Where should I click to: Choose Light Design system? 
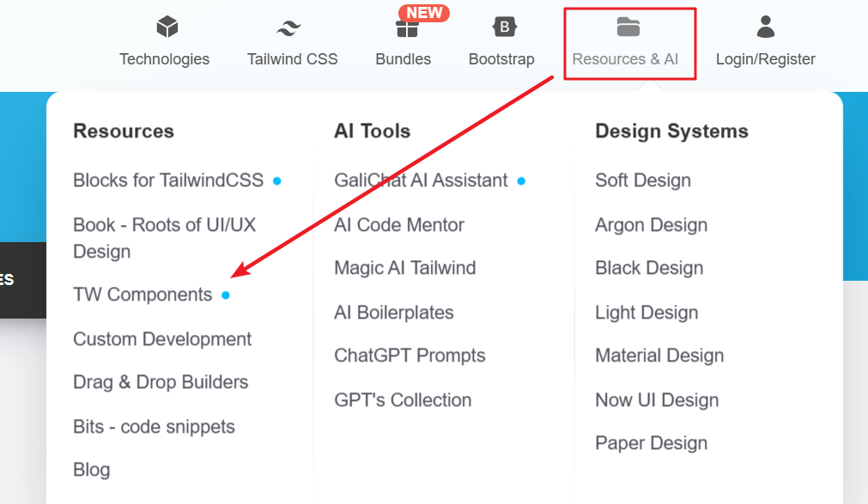(x=646, y=313)
